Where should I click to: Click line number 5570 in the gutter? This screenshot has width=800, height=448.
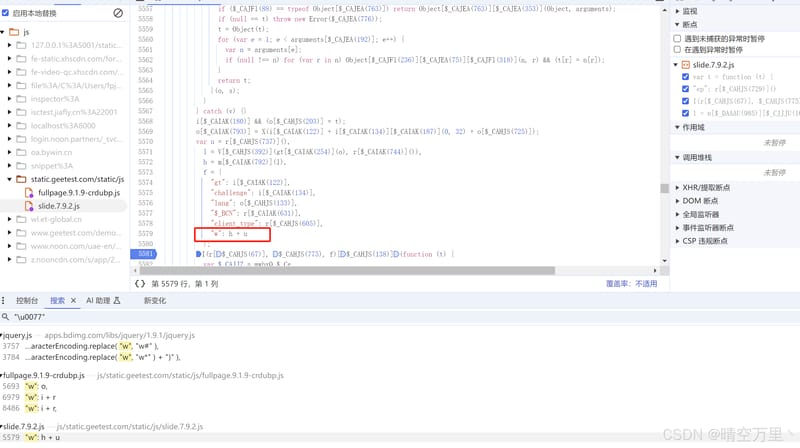tap(145, 141)
